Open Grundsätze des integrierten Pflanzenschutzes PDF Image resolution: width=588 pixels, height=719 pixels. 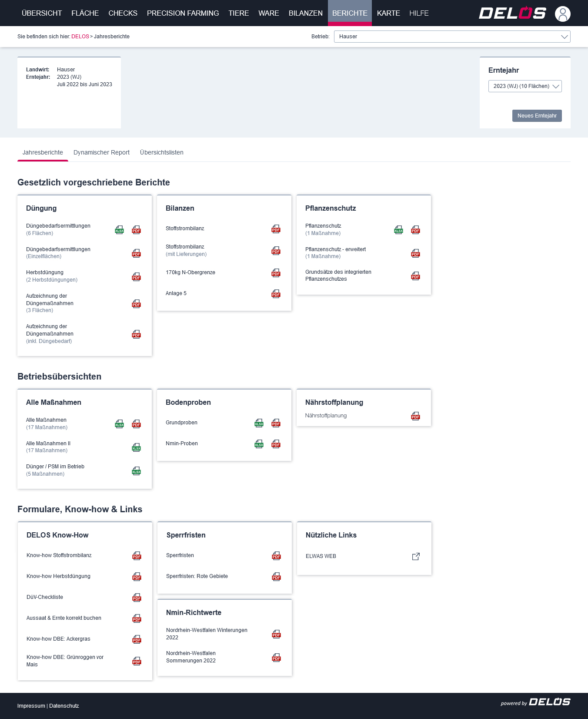[416, 276]
